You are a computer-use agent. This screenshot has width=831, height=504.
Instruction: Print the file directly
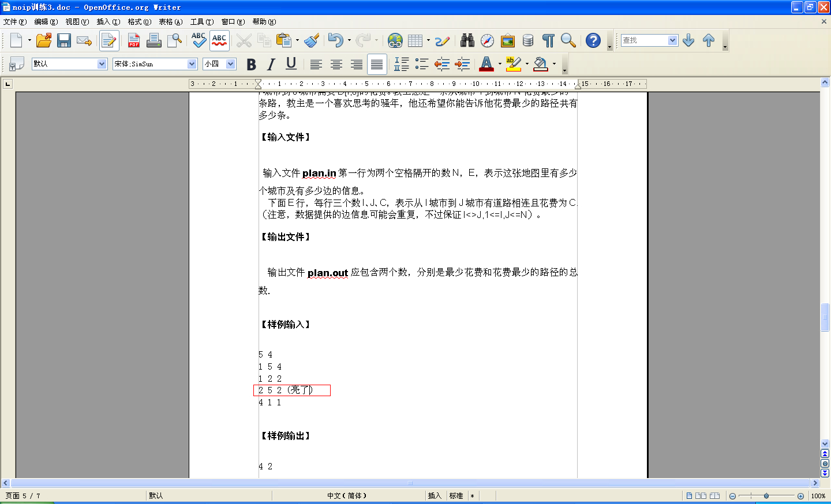tap(154, 40)
